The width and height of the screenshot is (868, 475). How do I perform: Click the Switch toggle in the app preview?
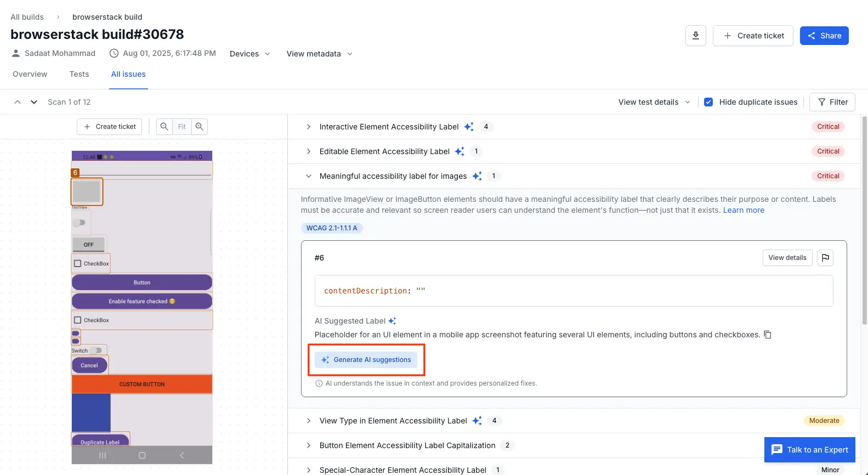97,350
